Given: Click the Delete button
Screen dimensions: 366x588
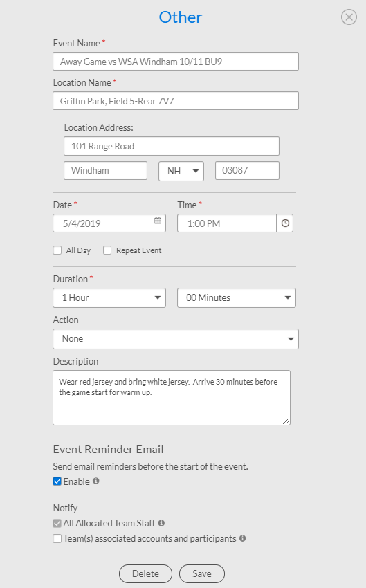Looking at the screenshot, I should click(x=145, y=573).
